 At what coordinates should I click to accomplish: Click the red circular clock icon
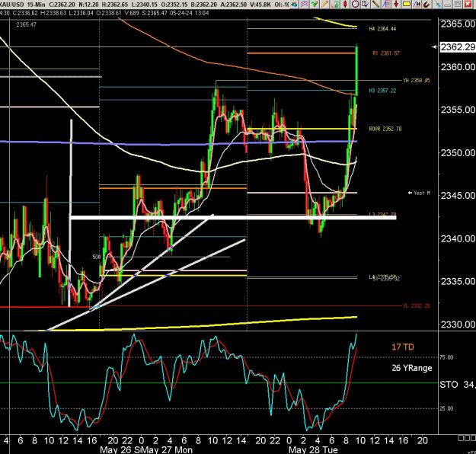click(356, 5)
